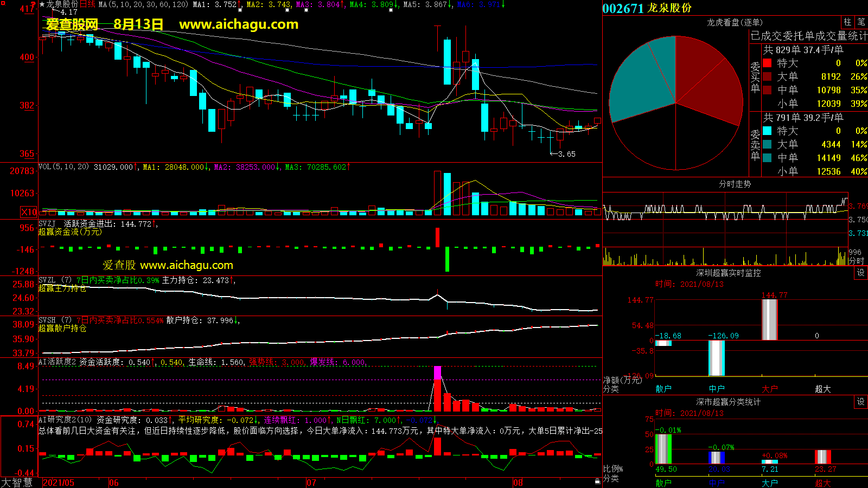Switch Dragon-Tiger panel to 柱 bar view
The image size is (868, 488).
coord(847,22)
